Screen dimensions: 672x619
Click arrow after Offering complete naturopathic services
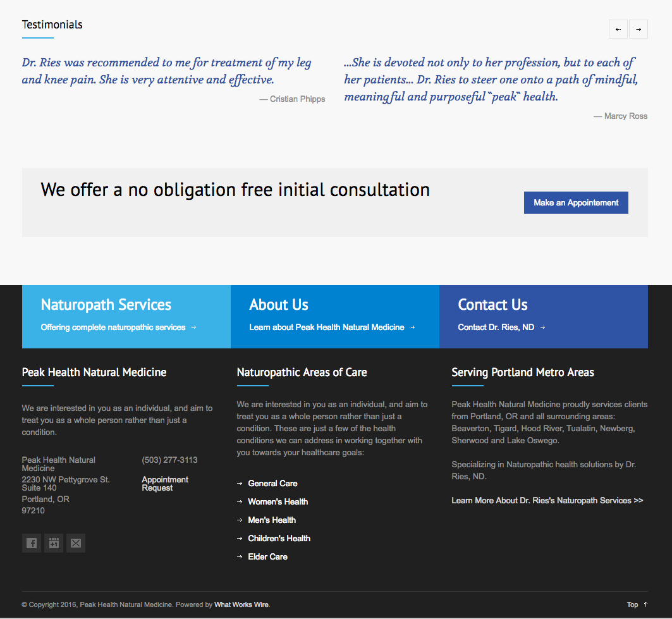(x=193, y=327)
